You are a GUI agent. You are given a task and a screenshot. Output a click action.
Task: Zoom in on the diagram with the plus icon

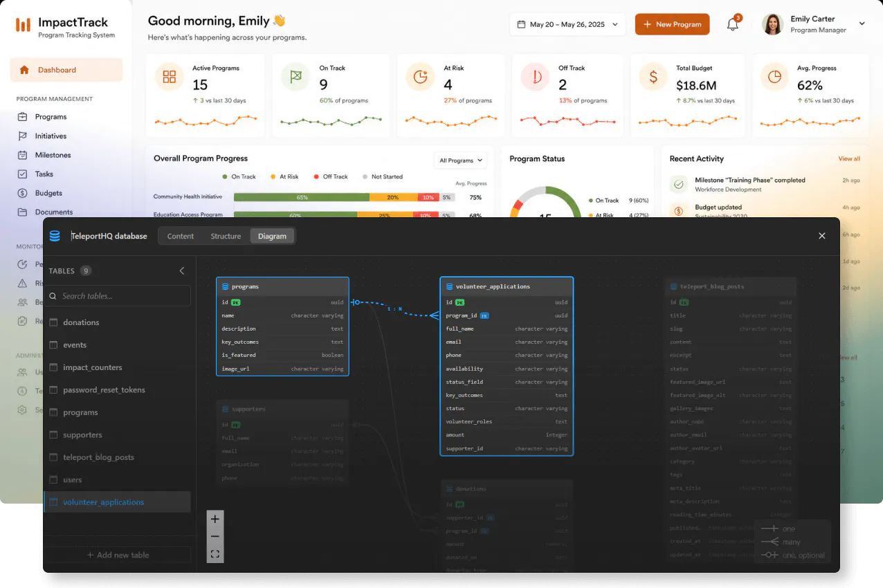pos(215,519)
